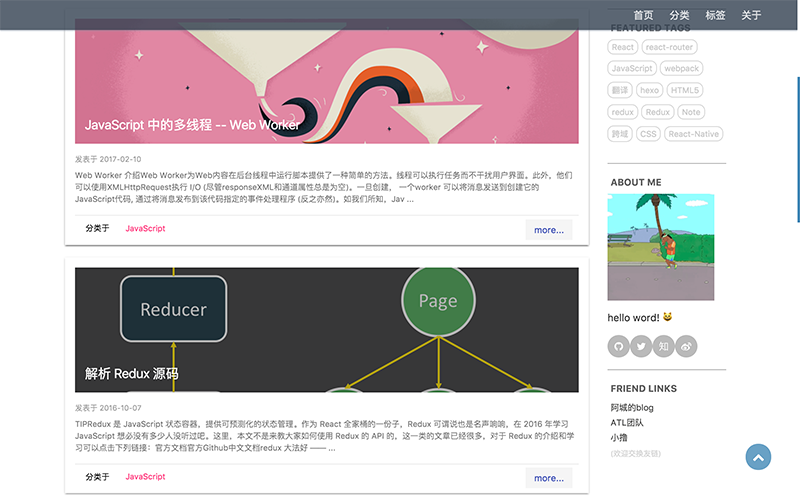Open the JavaScript category of Web Worker post
The width and height of the screenshot is (800, 500).
click(x=145, y=229)
